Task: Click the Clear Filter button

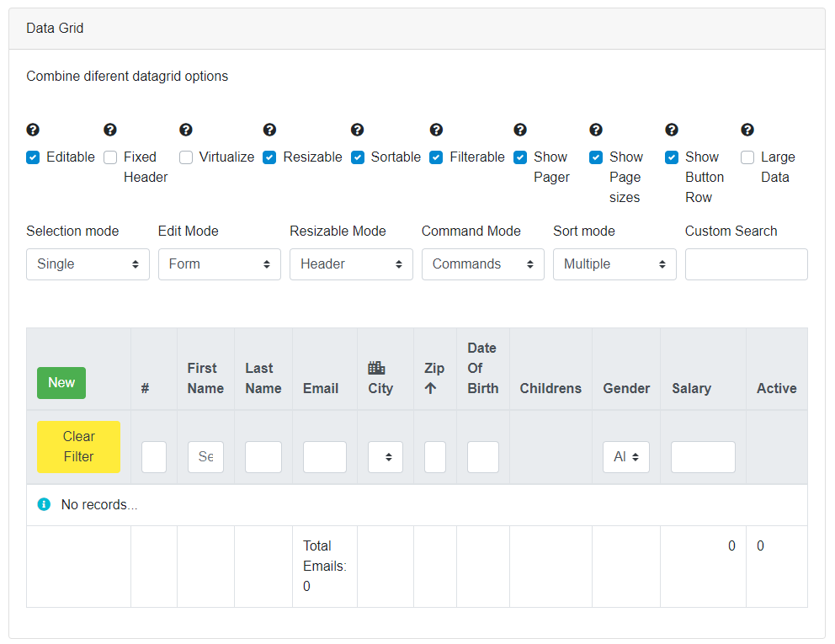Action: (x=78, y=446)
